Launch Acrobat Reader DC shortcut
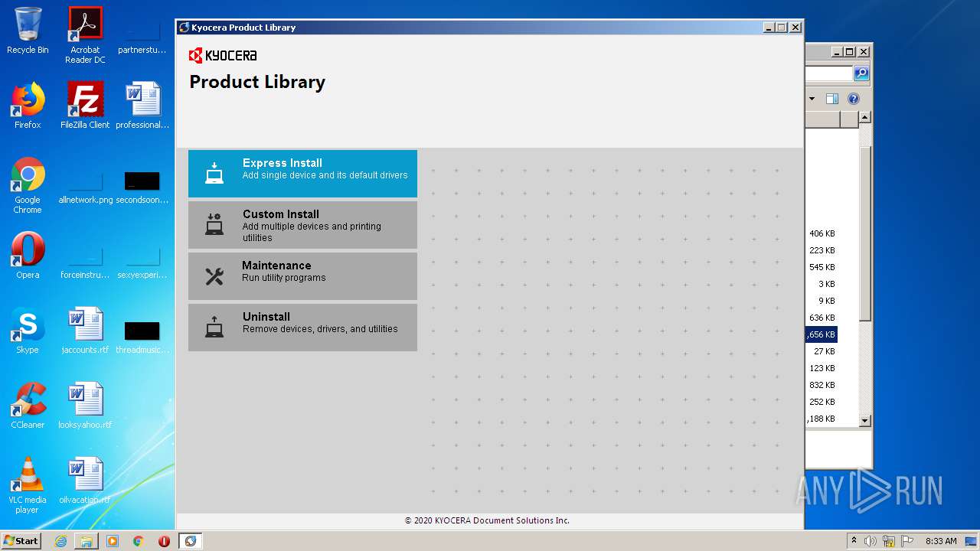 pos(85,35)
